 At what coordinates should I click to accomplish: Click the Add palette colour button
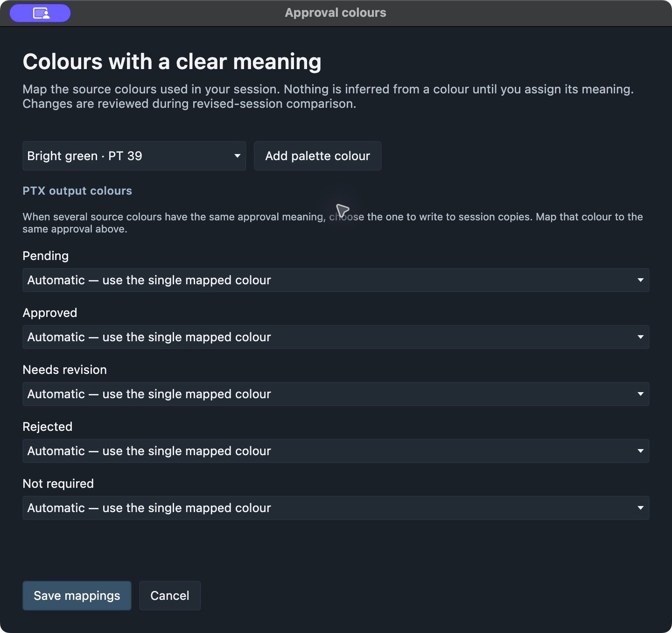click(318, 156)
